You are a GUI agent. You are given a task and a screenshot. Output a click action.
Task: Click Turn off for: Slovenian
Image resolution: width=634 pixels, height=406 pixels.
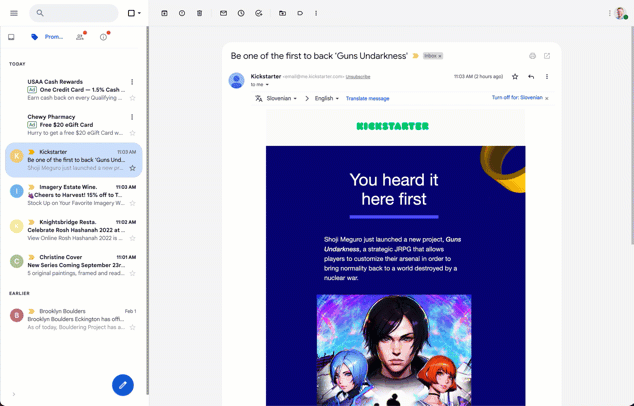click(517, 97)
